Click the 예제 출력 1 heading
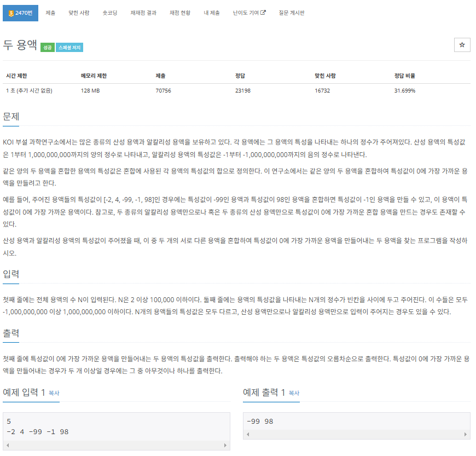476x456 pixels. 264,392
